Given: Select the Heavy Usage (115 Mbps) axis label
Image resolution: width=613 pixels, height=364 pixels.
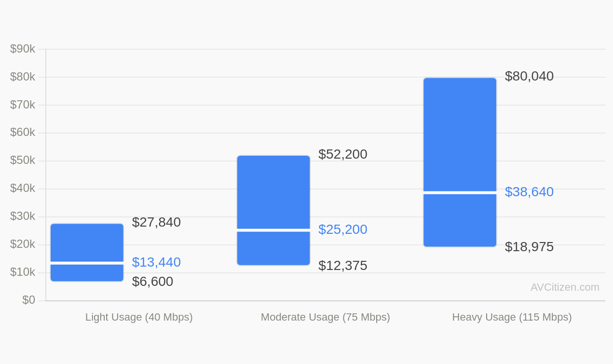Looking at the screenshot, I should (x=511, y=317).
